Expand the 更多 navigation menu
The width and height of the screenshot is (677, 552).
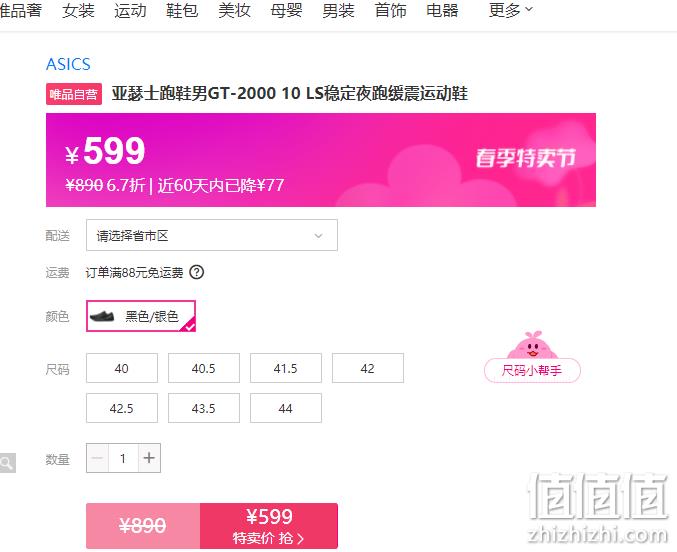coord(511,10)
